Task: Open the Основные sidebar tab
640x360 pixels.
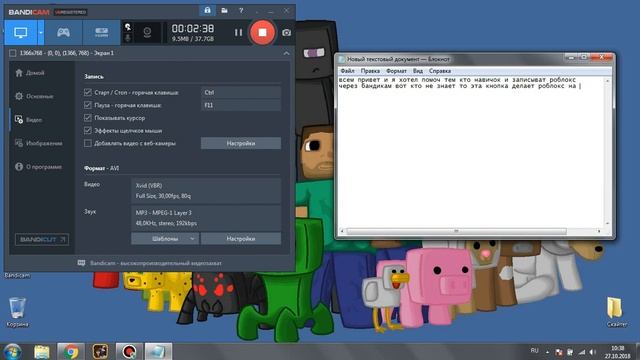Action: [x=34, y=96]
